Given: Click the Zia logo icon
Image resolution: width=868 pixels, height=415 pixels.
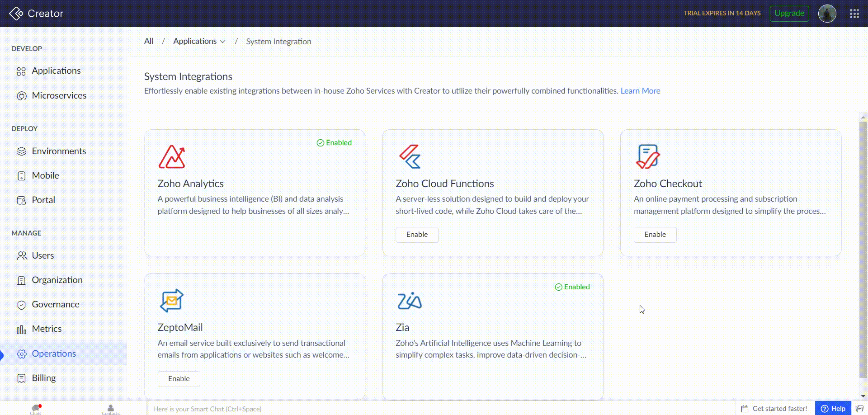Looking at the screenshot, I should tap(409, 301).
